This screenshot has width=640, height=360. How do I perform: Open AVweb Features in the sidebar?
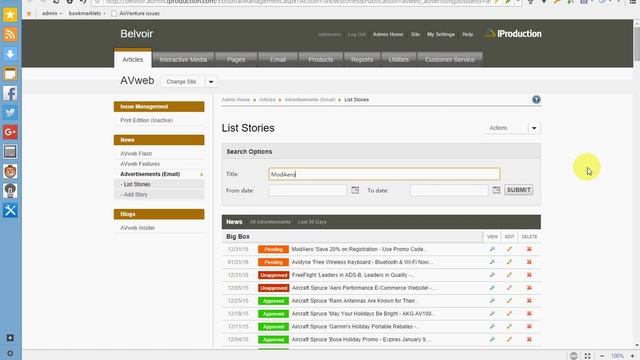click(140, 164)
